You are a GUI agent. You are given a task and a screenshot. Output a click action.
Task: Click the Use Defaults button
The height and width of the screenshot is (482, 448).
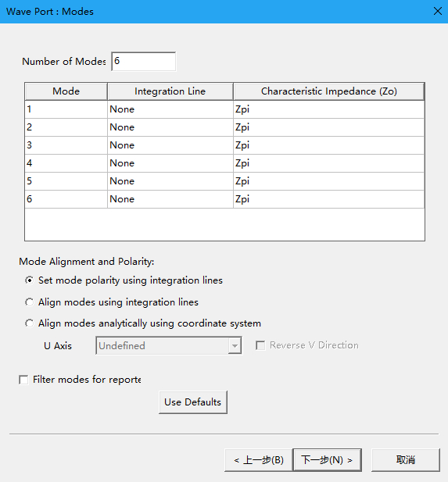[x=193, y=402]
